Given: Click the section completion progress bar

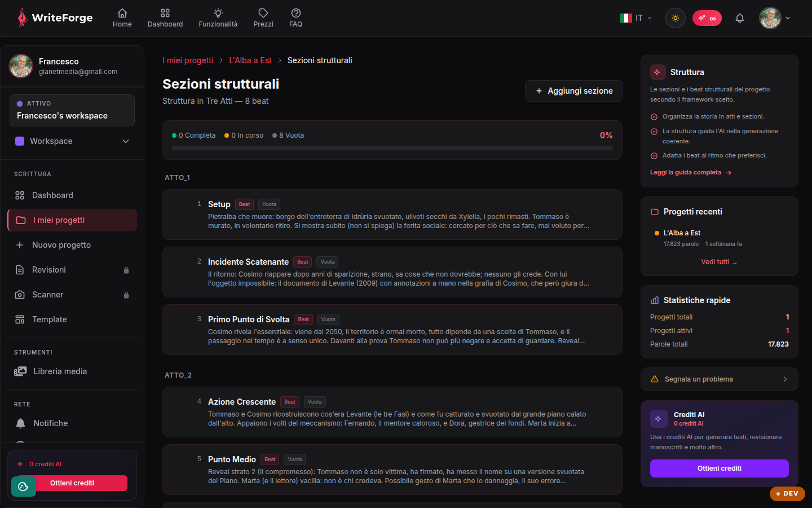Looking at the screenshot, I should point(392,148).
